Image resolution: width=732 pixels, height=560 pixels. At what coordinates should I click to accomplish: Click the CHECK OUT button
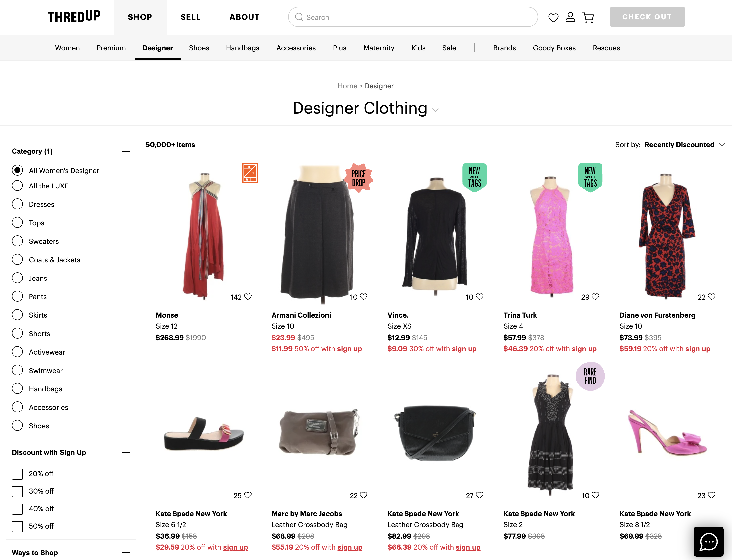[647, 17]
